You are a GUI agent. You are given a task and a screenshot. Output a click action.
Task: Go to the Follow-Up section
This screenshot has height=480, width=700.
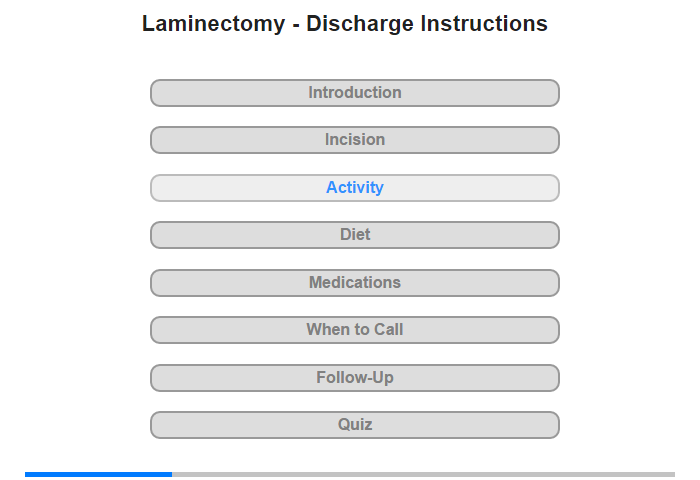(354, 378)
